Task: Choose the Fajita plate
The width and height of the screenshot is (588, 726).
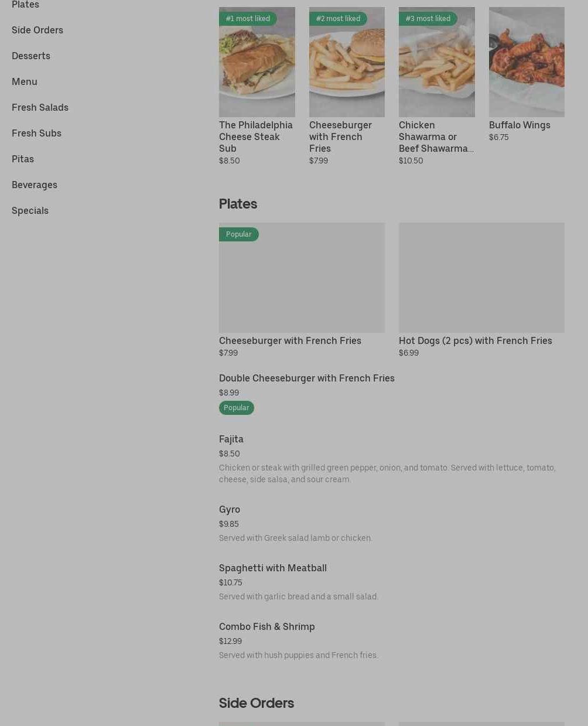Action: [x=231, y=439]
